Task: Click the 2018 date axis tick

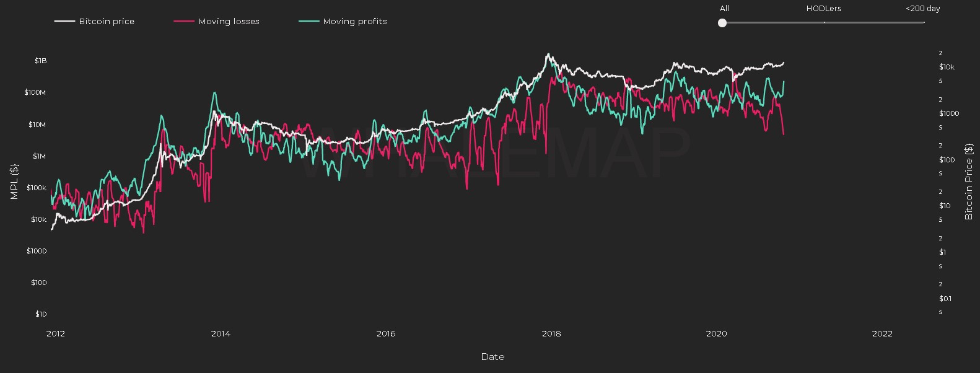Action: click(551, 333)
